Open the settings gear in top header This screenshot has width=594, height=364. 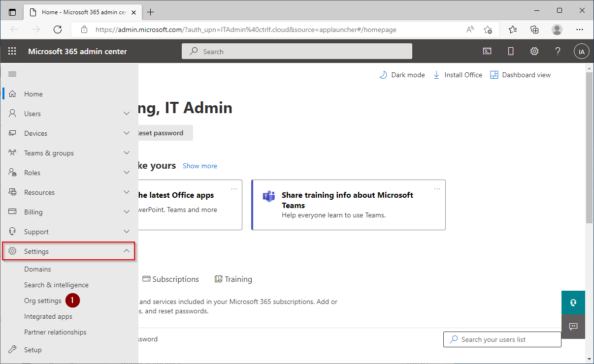click(534, 51)
